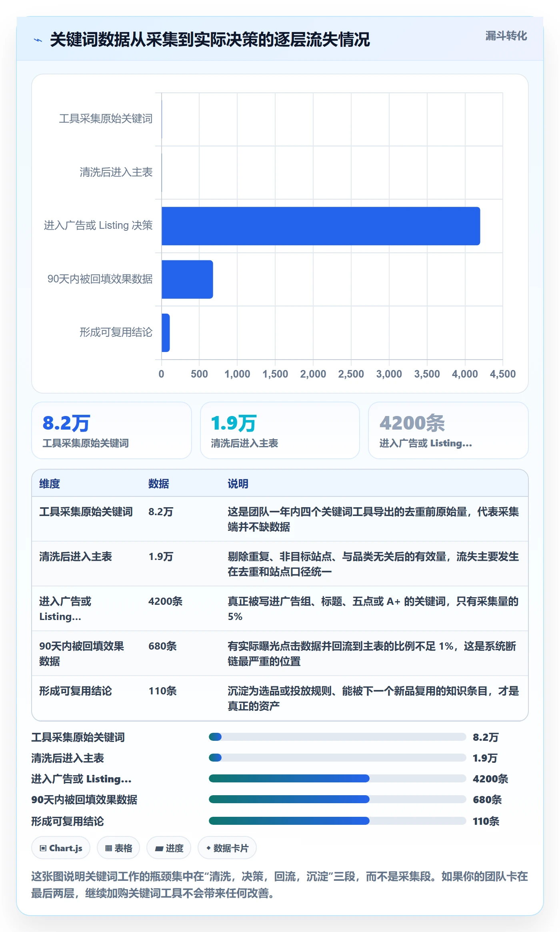This screenshot has height=932, width=560.
Task: Click the 说明 column header in the table
Action: click(238, 484)
